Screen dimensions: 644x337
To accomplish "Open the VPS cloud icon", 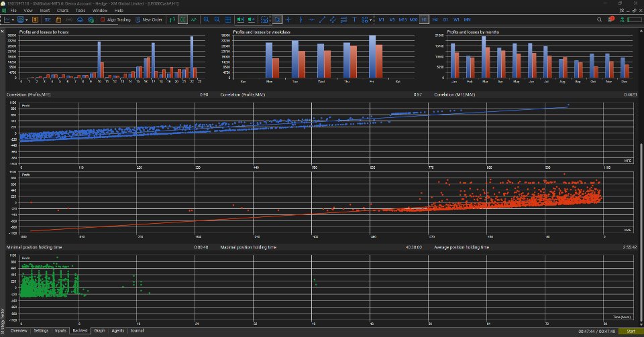I will (x=80, y=19).
